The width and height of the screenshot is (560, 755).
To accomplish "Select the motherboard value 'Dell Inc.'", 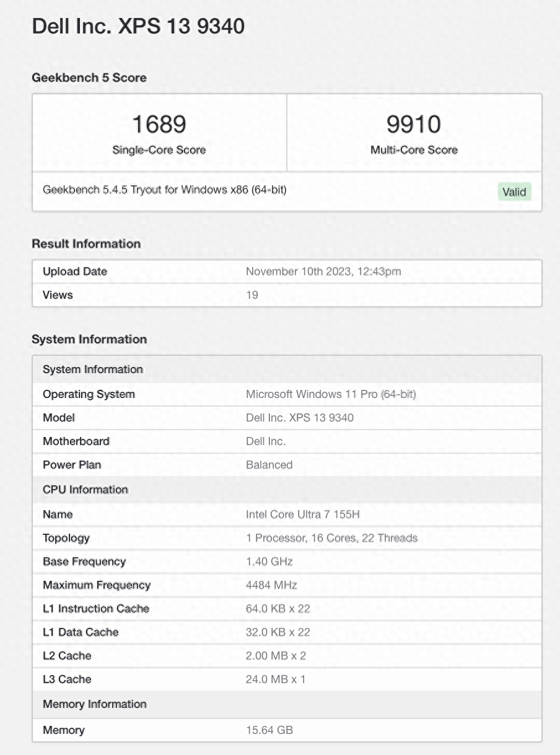I will [x=266, y=441].
